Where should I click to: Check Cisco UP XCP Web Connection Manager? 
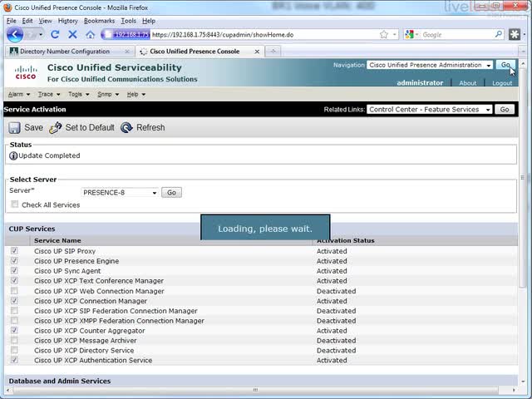pos(14,290)
